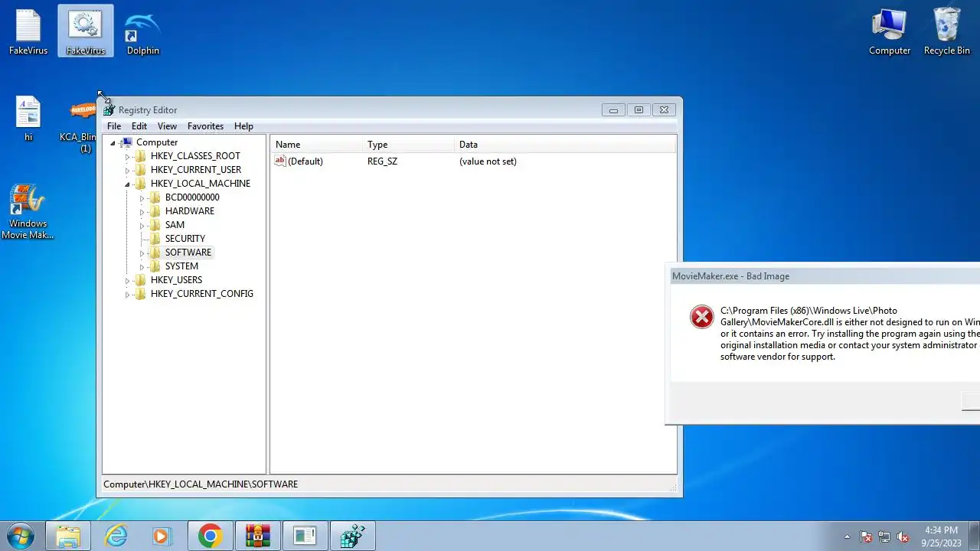
Task: Focus the MovieMaker.exe - Bad Image dialog title bar
Action: [822, 276]
